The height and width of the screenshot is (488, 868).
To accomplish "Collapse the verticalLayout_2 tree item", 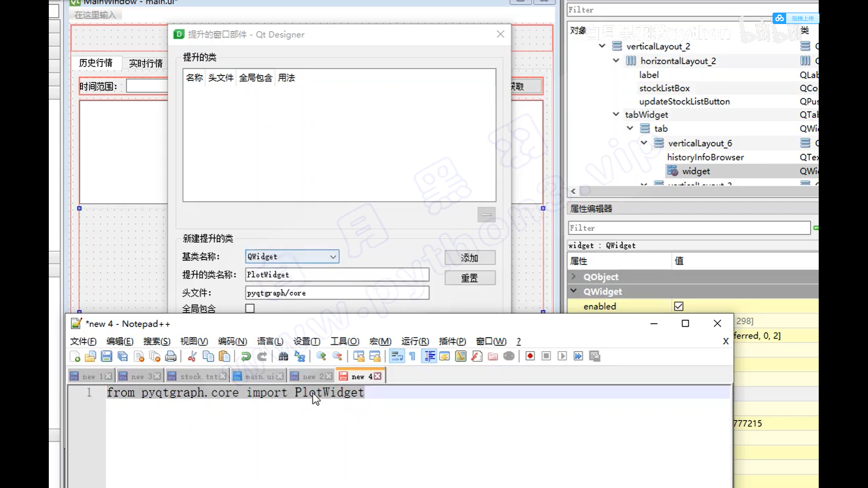I will coord(602,46).
